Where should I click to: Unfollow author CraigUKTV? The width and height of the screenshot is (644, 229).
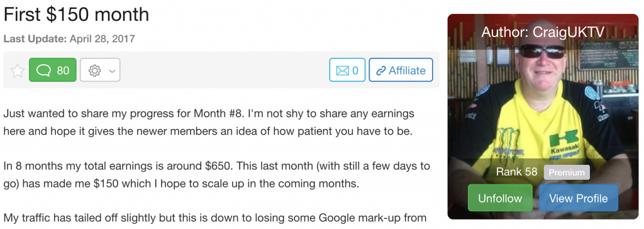pyautogui.click(x=500, y=198)
